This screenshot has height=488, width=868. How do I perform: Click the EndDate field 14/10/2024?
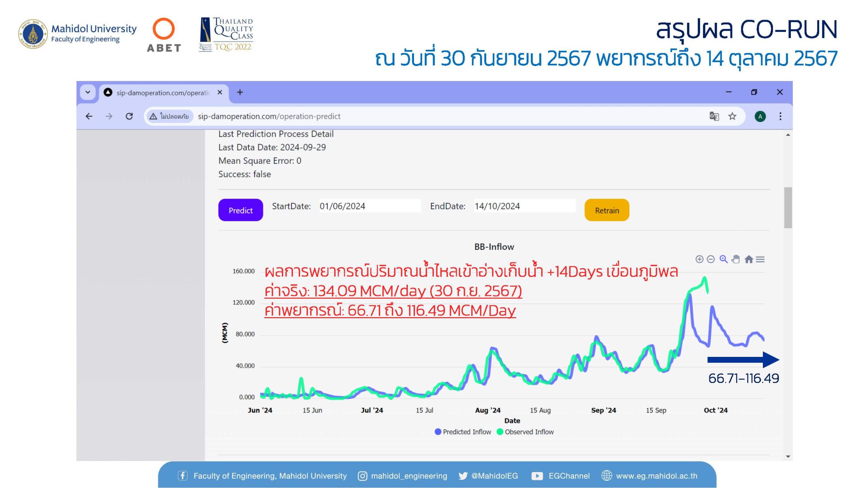pyautogui.click(x=525, y=206)
